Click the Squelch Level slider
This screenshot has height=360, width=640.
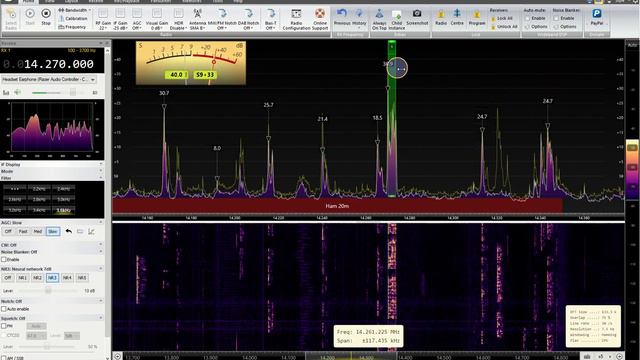point(47,347)
